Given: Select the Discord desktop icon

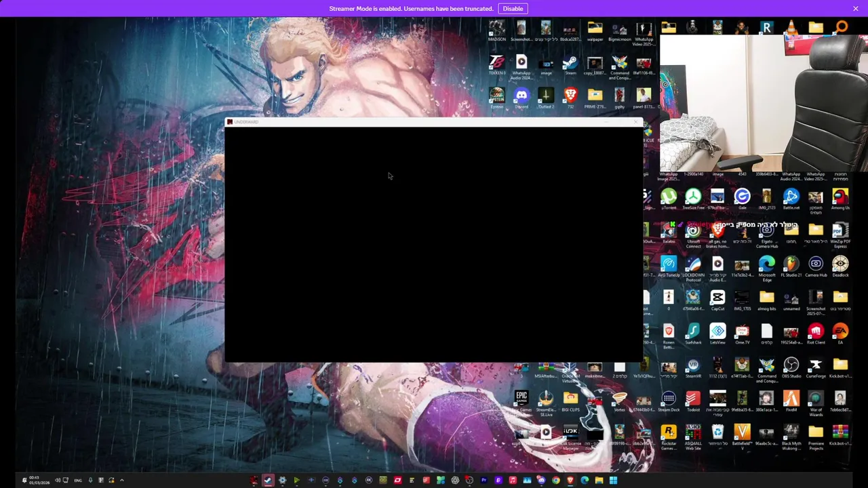Looking at the screenshot, I should 521,99.
